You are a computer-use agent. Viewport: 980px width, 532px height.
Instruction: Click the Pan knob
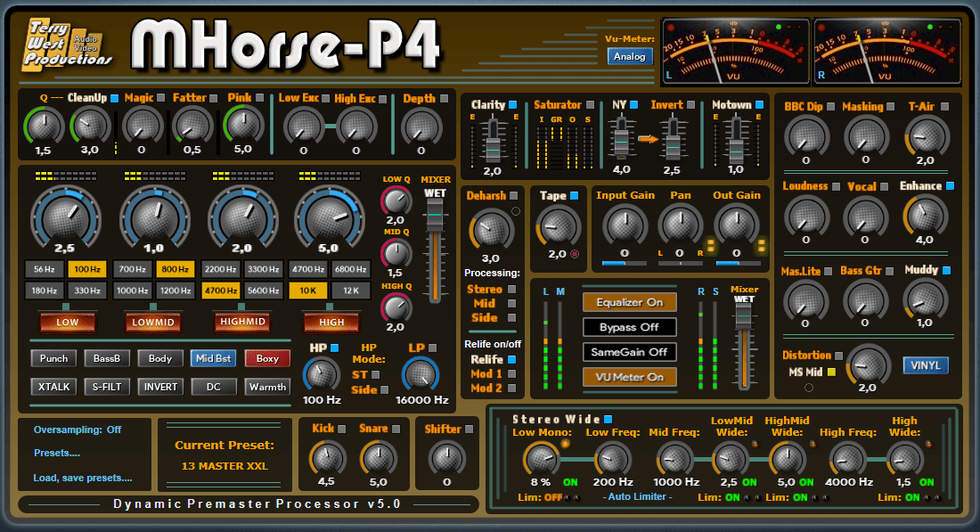click(680, 224)
